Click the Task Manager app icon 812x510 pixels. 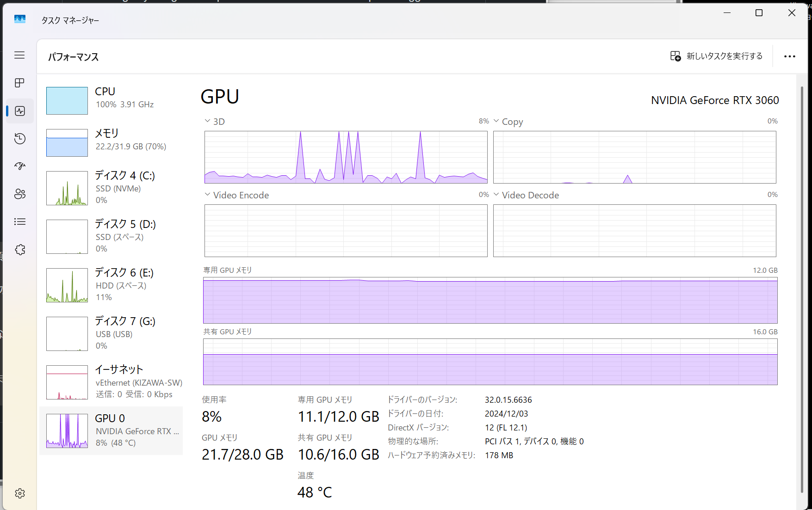pyautogui.click(x=20, y=19)
